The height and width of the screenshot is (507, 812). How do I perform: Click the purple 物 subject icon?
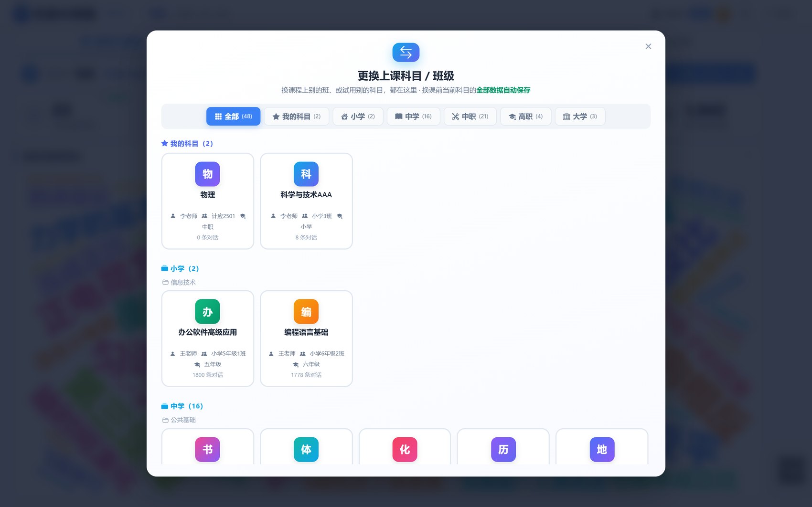click(x=207, y=174)
